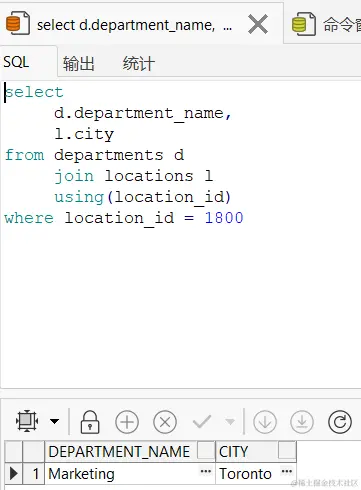Viewport: 361px width, 490px height.
Task: Toggle the lock edit-data icon
Action: pos(90,422)
